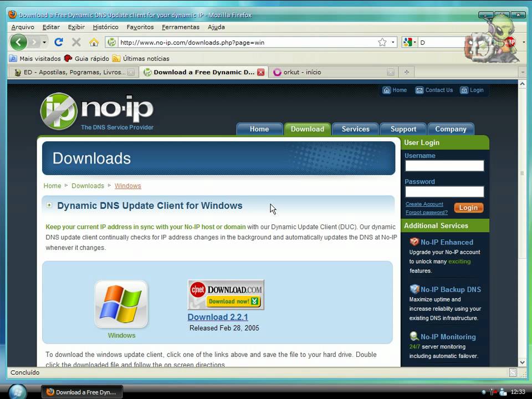Open Últimas notícias feed bookmark

coord(141,59)
